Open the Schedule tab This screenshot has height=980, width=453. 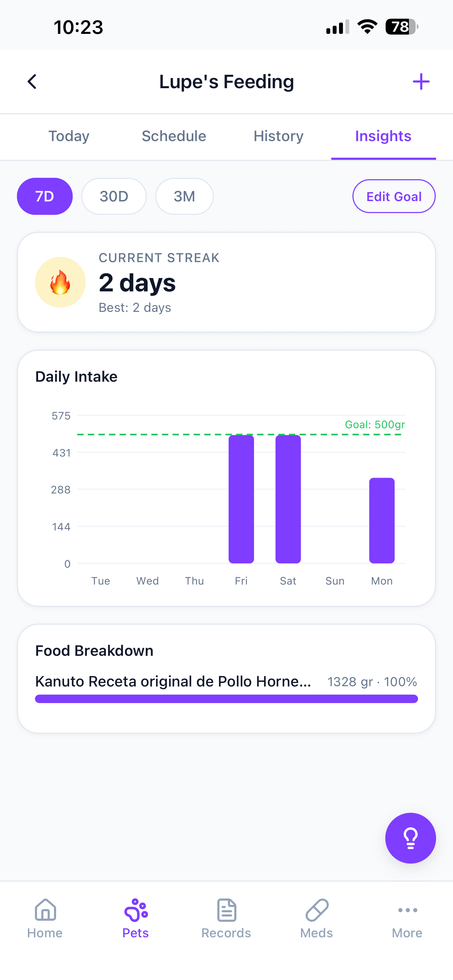coord(174,136)
